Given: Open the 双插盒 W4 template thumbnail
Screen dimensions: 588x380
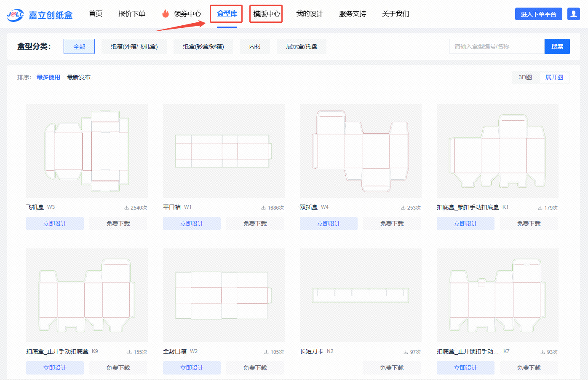Looking at the screenshot, I should (361, 151).
